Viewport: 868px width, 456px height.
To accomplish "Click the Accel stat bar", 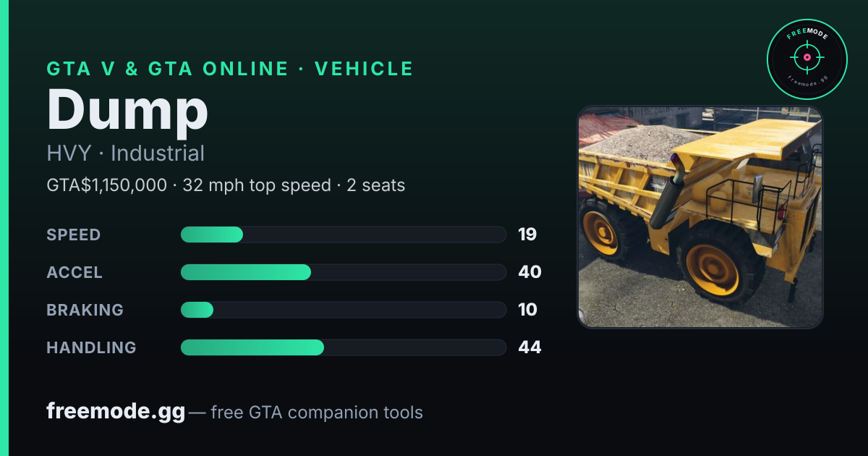I will (343, 272).
